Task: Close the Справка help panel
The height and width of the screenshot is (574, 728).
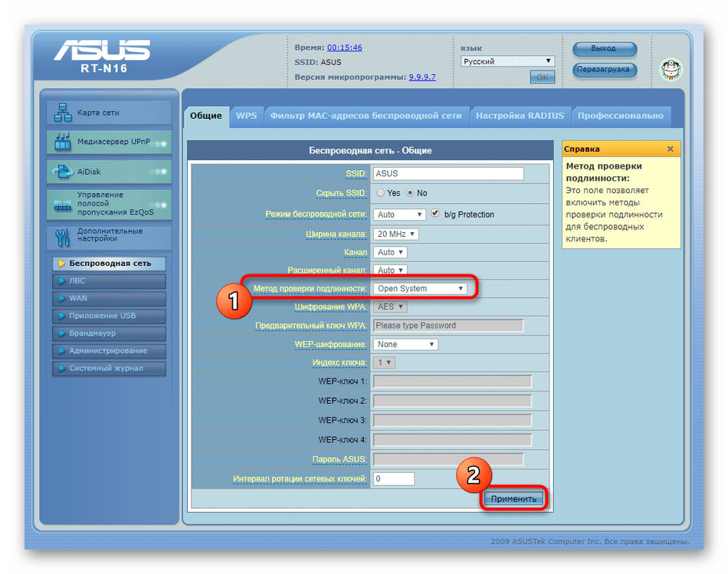Action: tap(670, 149)
